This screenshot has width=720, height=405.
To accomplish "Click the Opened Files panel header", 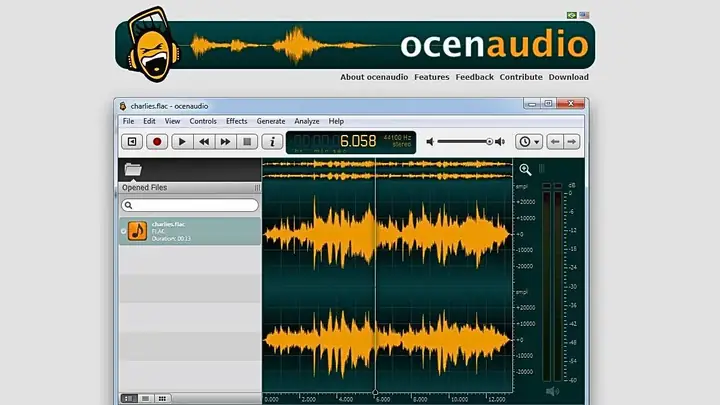I will tap(190, 188).
